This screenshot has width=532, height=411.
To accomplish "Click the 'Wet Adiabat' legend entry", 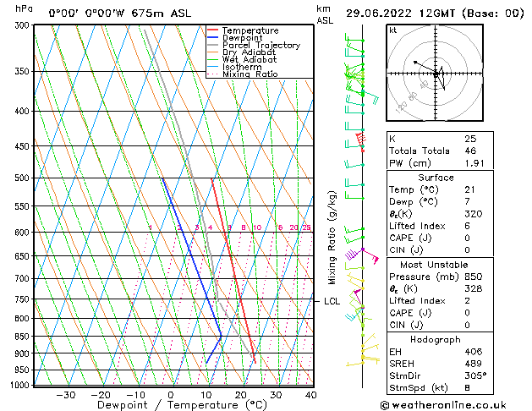I will coord(250,59).
